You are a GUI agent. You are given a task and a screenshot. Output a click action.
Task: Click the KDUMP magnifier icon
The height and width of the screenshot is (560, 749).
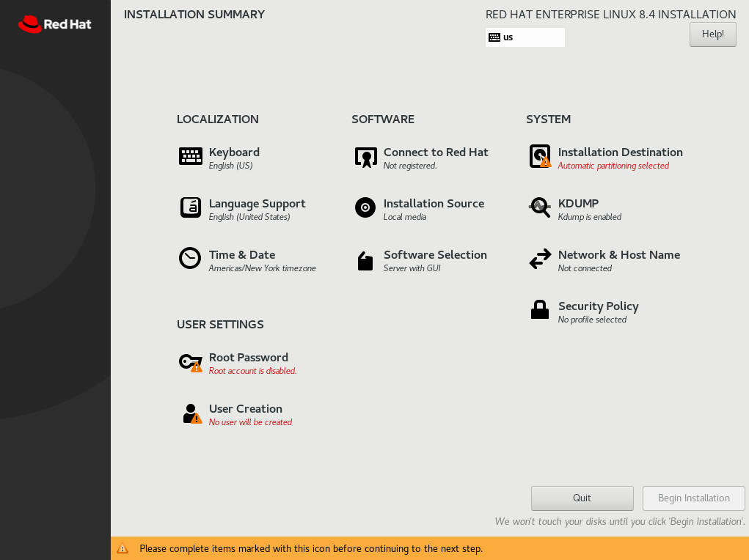click(x=540, y=207)
